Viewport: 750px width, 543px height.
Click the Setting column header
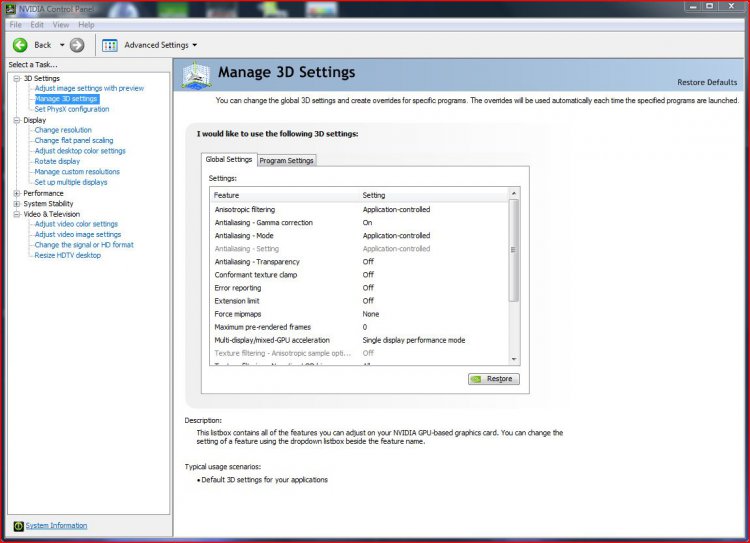point(434,195)
